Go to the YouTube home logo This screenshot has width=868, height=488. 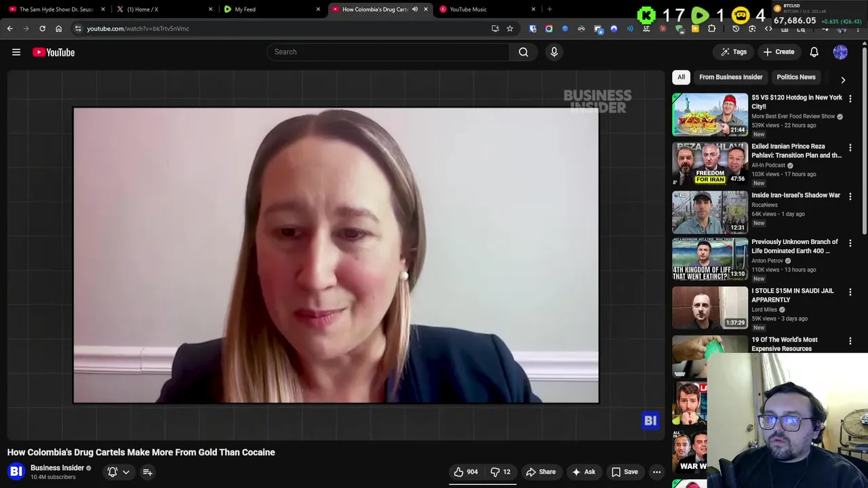54,52
